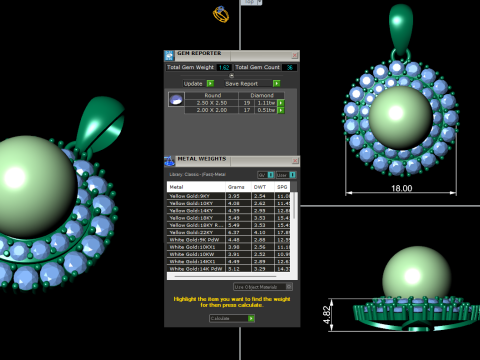Viewport: 480px width, 360px height.
Task: Click the 0.51tw weight cell
Action: 266,110
